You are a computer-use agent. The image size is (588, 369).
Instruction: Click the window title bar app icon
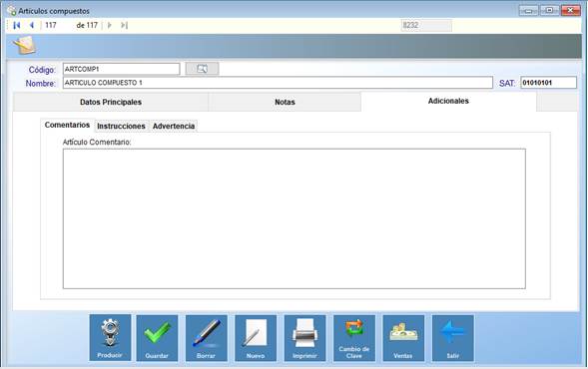tap(12, 11)
